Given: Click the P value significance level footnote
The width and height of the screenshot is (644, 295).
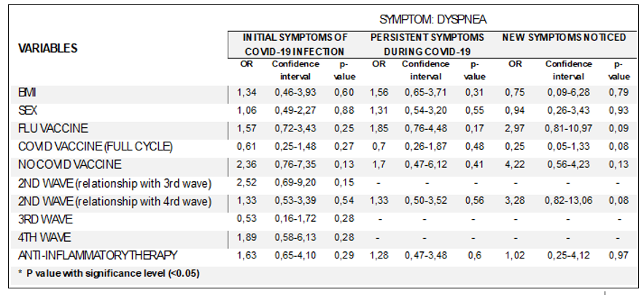Looking at the screenshot, I should coord(109,273).
